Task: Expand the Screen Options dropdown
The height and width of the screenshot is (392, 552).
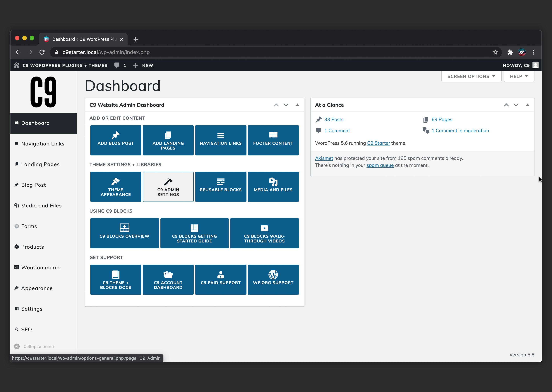Action: [x=471, y=76]
